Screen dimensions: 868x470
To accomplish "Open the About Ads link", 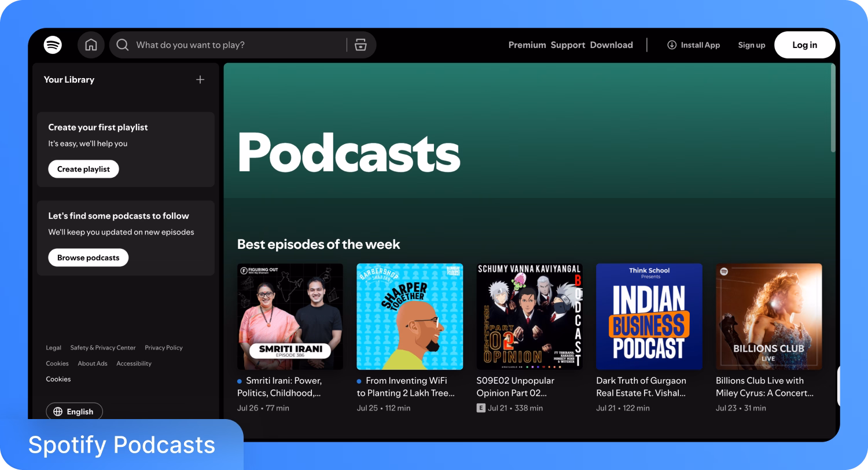I will coord(93,363).
